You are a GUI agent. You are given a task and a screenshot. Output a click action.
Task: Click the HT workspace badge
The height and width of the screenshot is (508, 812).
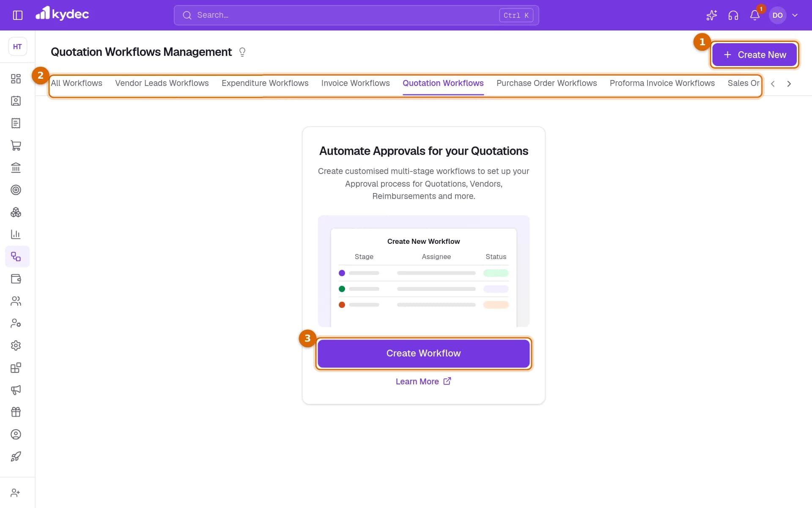(x=17, y=47)
